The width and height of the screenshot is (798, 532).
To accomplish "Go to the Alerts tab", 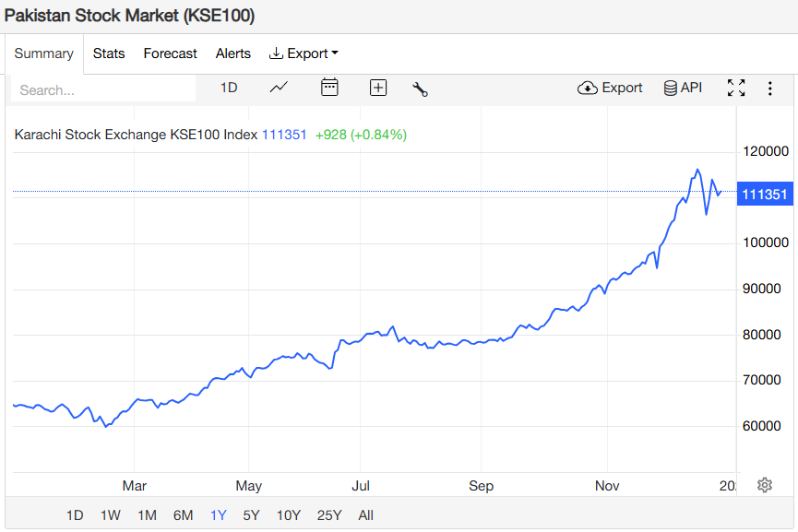I will pos(233,53).
